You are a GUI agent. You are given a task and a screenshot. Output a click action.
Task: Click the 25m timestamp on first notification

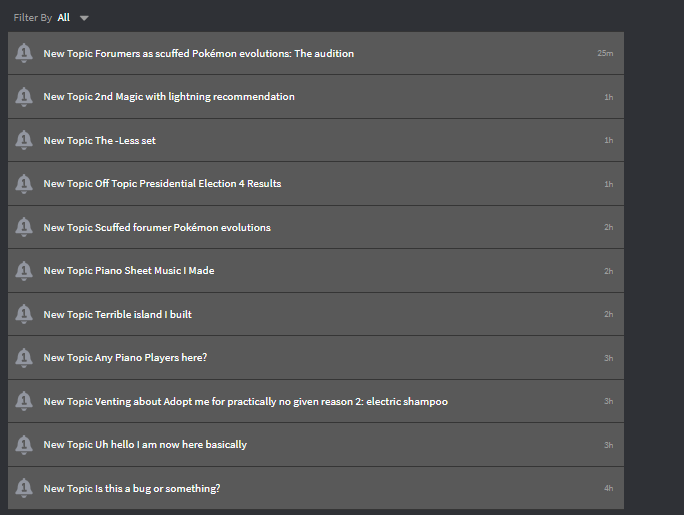[605, 53]
